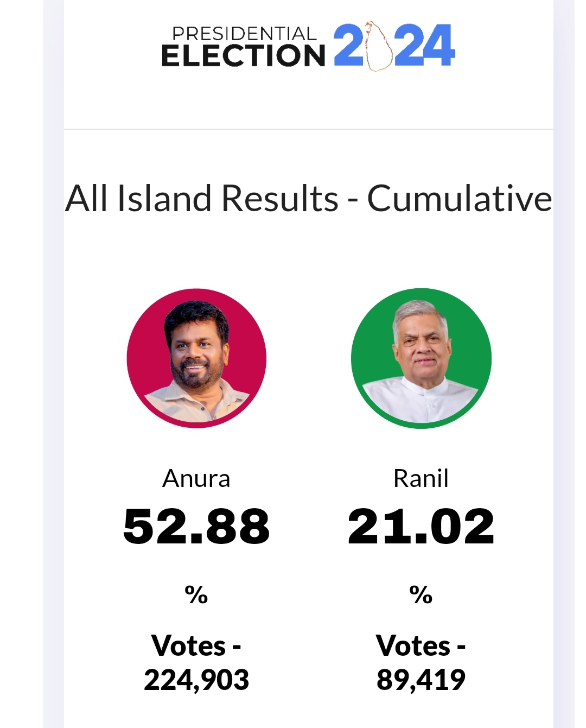Select the Anura name label
Screen dimensions: 586x728
[x=196, y=478]
